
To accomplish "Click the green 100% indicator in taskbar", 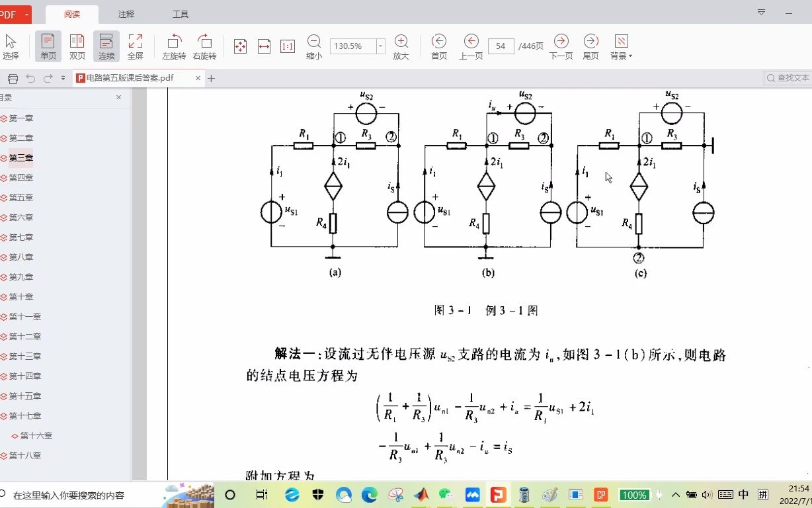I will pyautogui.click(x=633, y=494).
